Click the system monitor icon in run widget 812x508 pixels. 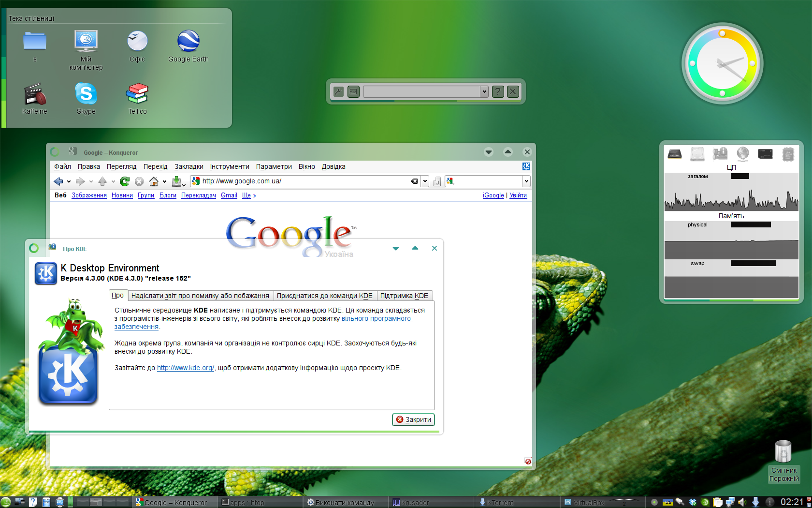(354, 91)
